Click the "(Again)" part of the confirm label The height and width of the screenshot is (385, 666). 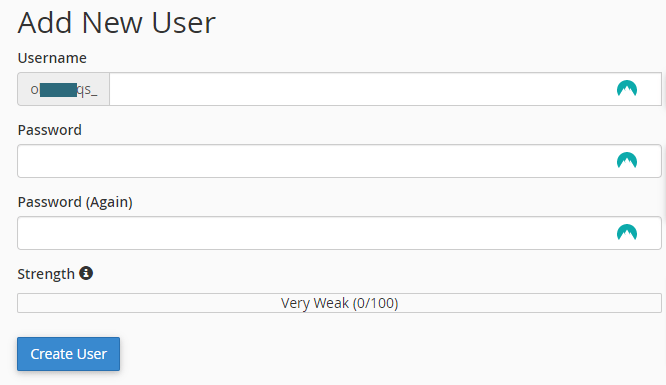(x=109, y=202)
